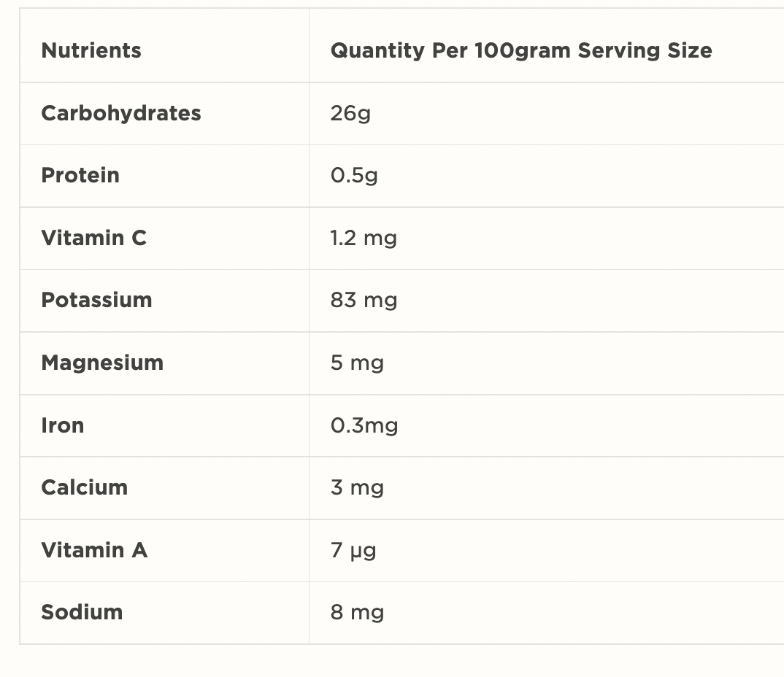784x677 pixels.
Task: Click the 8 mg sodium value
Action: (357, 612)
